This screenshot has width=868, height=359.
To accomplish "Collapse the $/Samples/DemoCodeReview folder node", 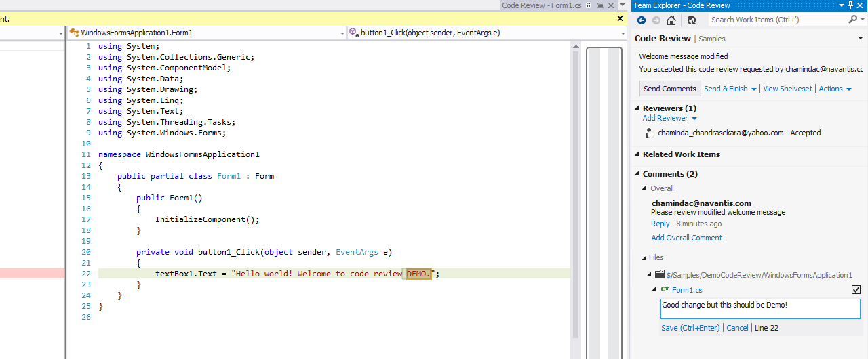I will [x=650, y=274].
